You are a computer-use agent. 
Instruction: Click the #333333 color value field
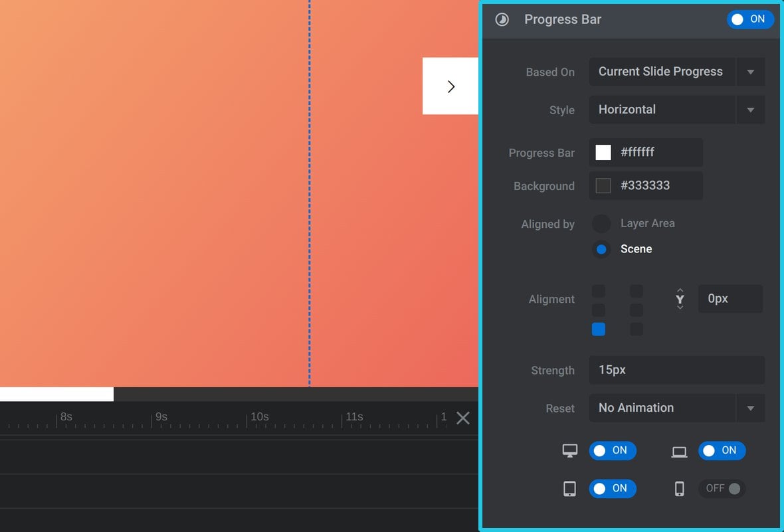[646, 185]
